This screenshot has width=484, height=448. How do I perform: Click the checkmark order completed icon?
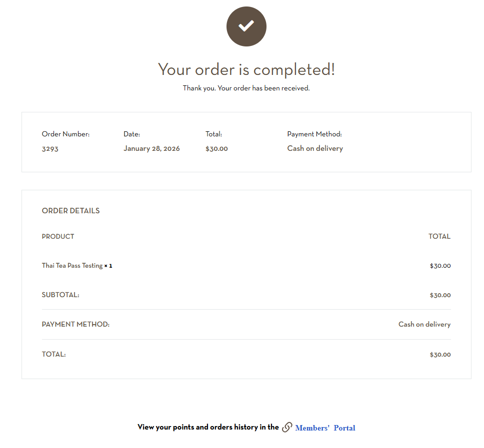(x=246, y=26)
